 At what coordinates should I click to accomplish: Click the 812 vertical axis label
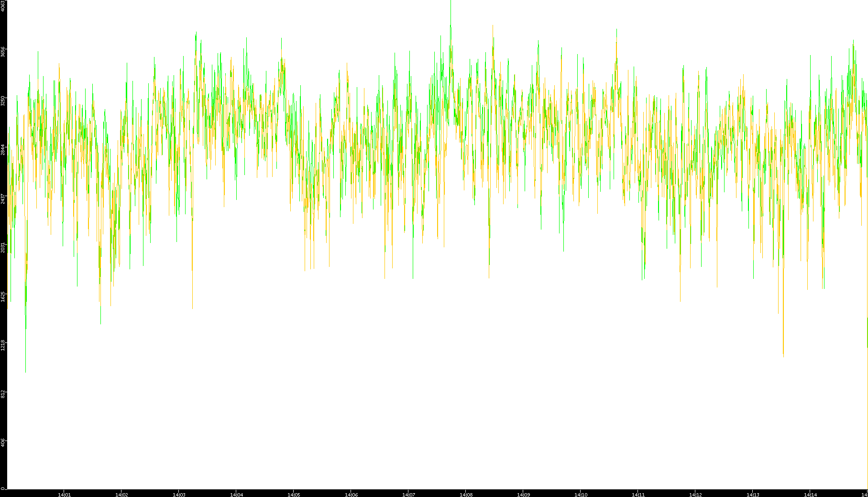(3, 394)
